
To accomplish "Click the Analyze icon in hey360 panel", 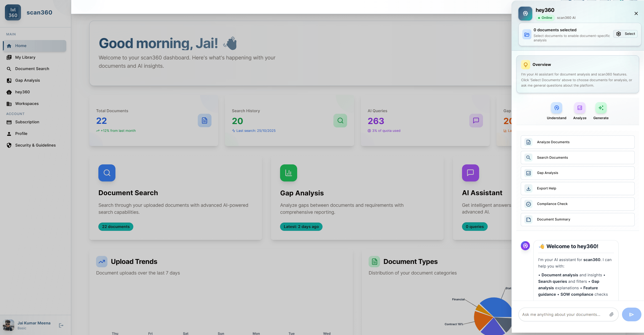I will point(580,108).
